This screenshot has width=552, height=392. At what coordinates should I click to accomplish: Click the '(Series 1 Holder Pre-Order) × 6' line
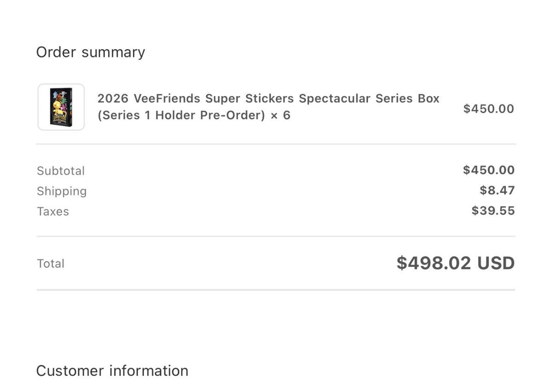(x=194, y=115)
